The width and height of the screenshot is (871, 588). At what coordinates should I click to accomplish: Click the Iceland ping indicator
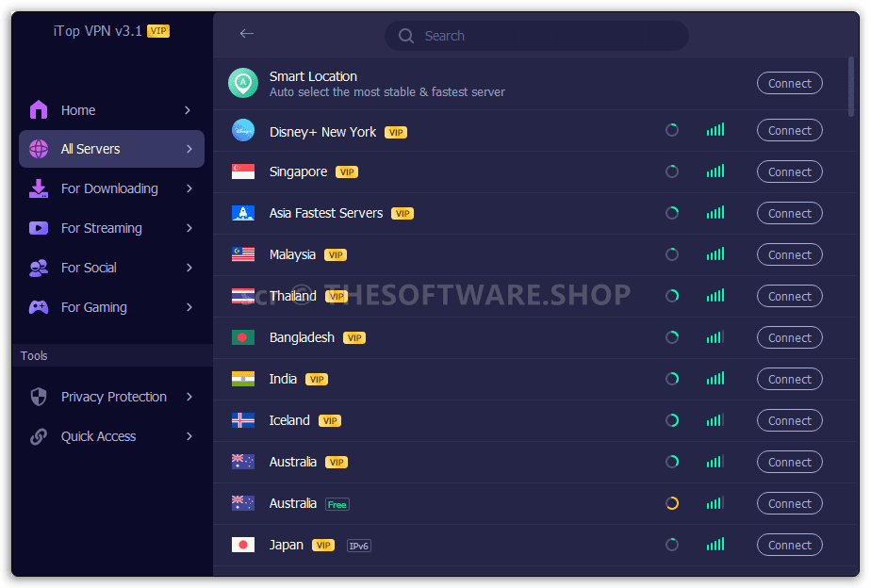[x=672, y=421]
